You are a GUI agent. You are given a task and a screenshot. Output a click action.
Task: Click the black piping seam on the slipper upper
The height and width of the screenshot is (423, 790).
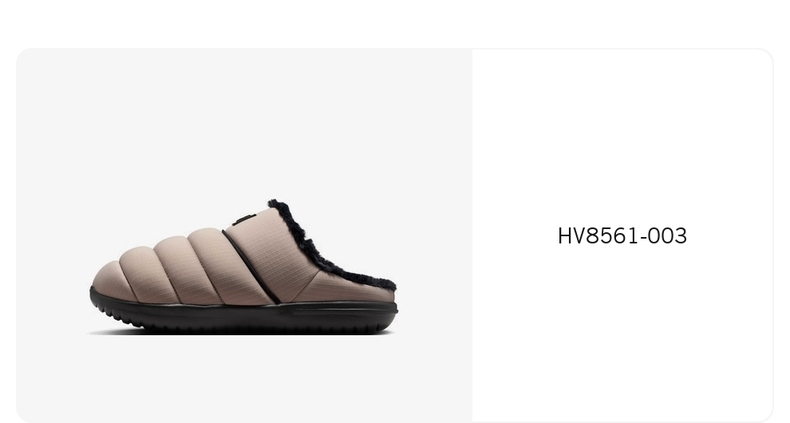click(251, 267)
